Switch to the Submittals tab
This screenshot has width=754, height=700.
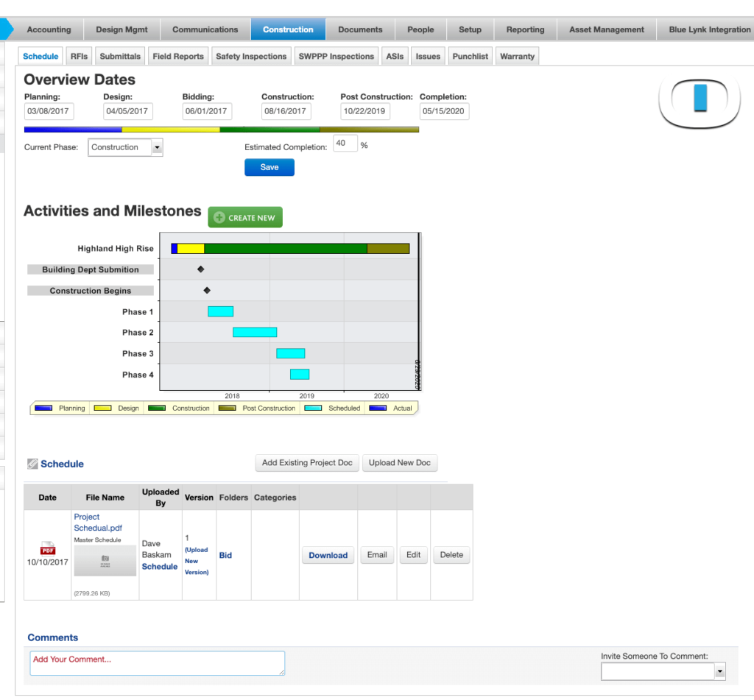point(120,56)
